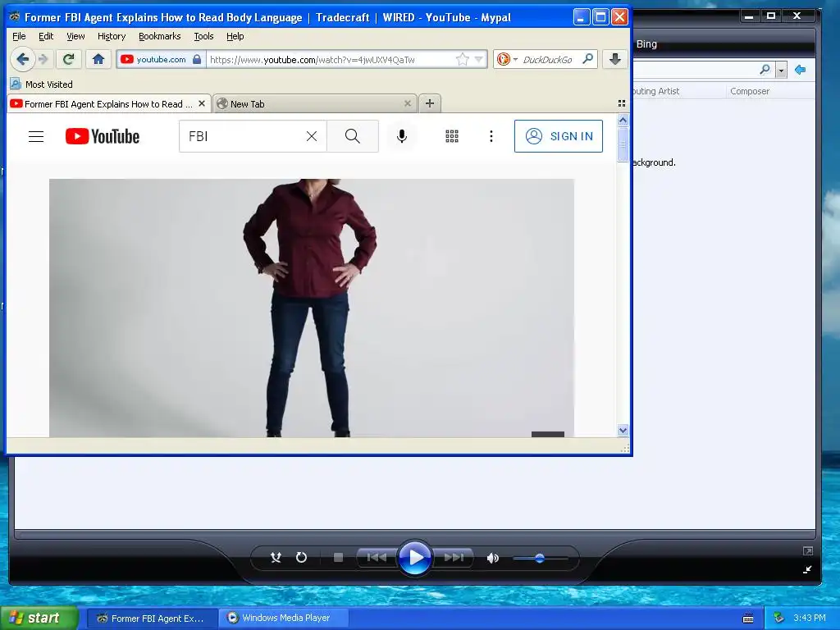
Task: Click the browser forward arrow
Action: 44,59
